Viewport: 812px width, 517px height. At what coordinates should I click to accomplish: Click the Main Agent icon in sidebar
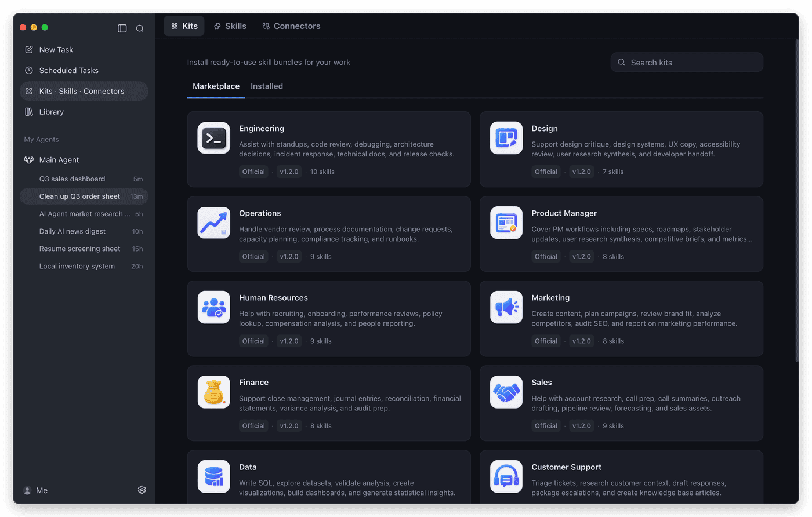point(29,160)
